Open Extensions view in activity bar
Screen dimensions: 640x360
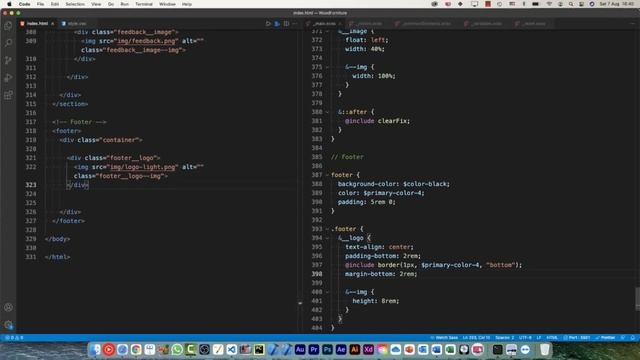click(8, 95)
